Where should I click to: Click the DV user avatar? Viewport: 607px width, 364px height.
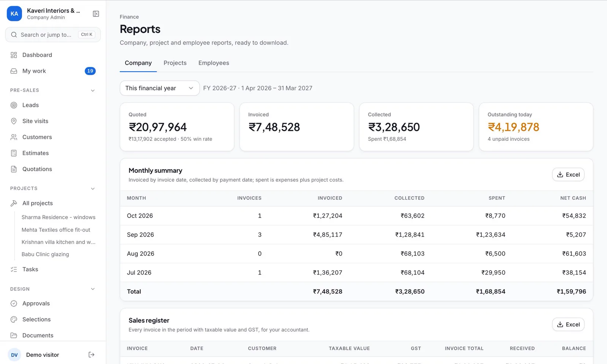(x=14, y=355)
